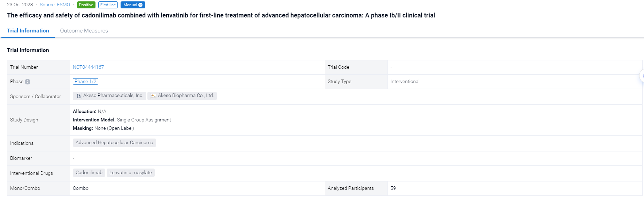
Task: Click the Phase 1/2 tag
Action: (x=85, y=81)
